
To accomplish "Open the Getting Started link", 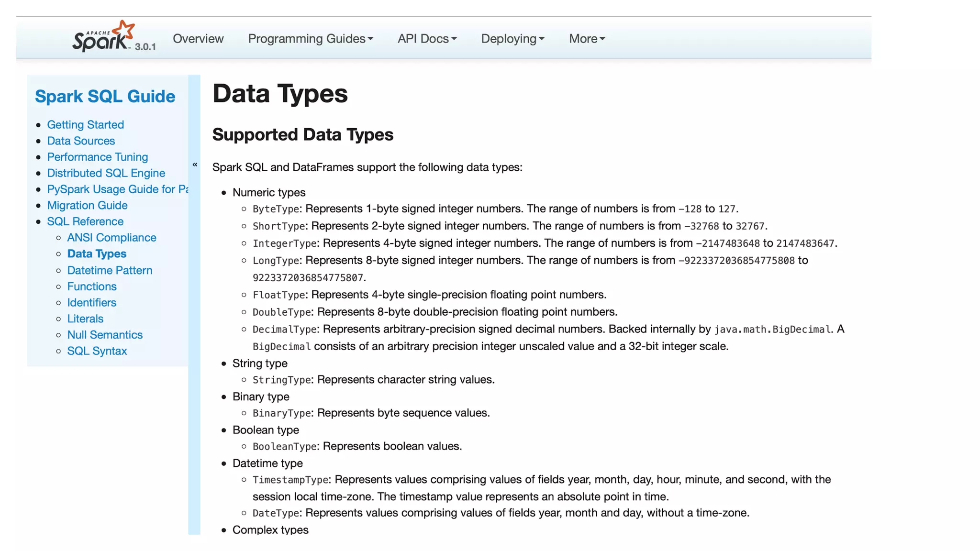I will click(85, 125).
